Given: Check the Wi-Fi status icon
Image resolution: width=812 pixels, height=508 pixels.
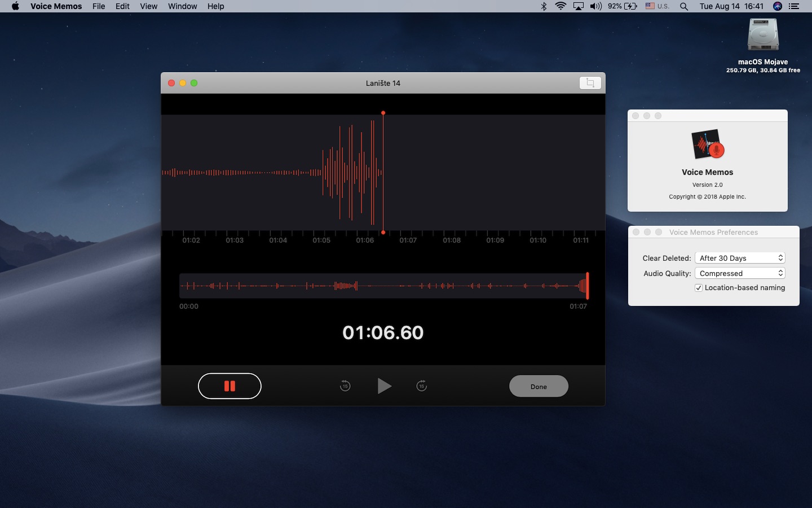Looking at the screenshot, I should 560,6.
